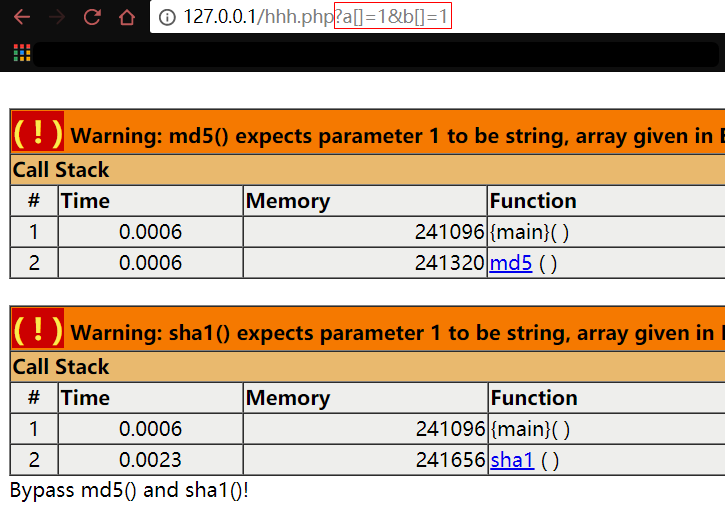This screenshot has width=725, height=514.
Task: Go to the browser home page
Action: [126, 17]
